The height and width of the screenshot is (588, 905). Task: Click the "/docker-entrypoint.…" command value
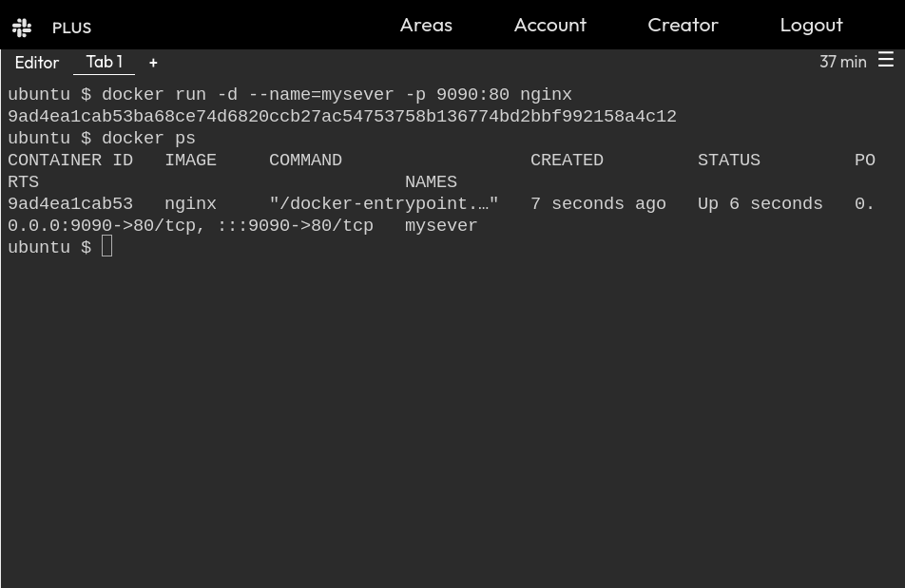[x=384, y=204]
